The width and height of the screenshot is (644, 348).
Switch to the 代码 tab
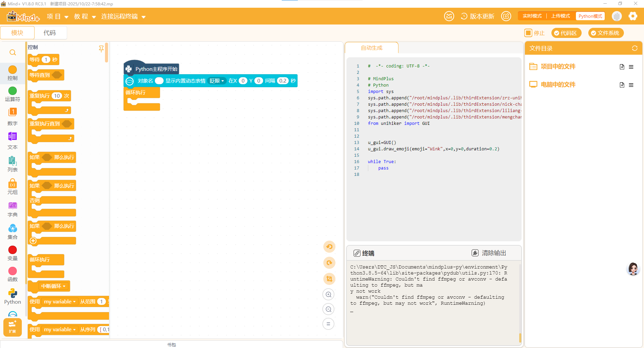coord(50,33)
